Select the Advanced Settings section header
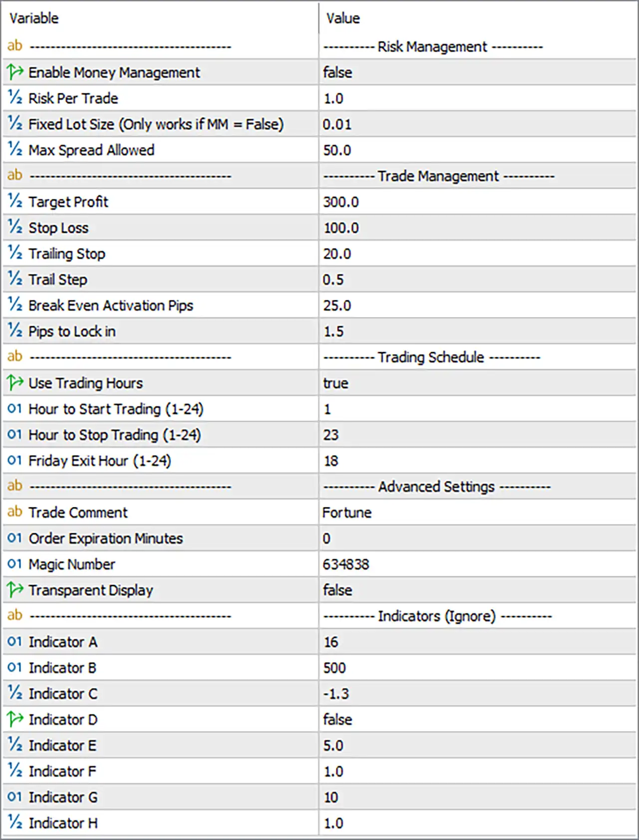The height and width of the screenshot is (840, 639). tap(436, 486)
